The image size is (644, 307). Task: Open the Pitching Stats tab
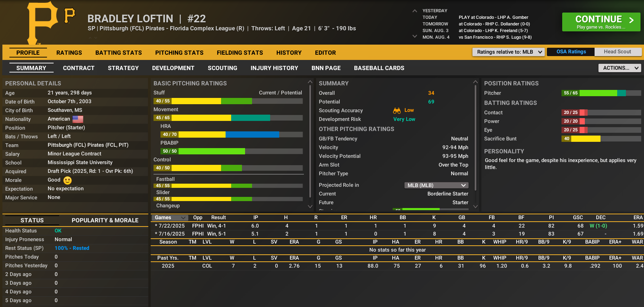tap(179, 53)
